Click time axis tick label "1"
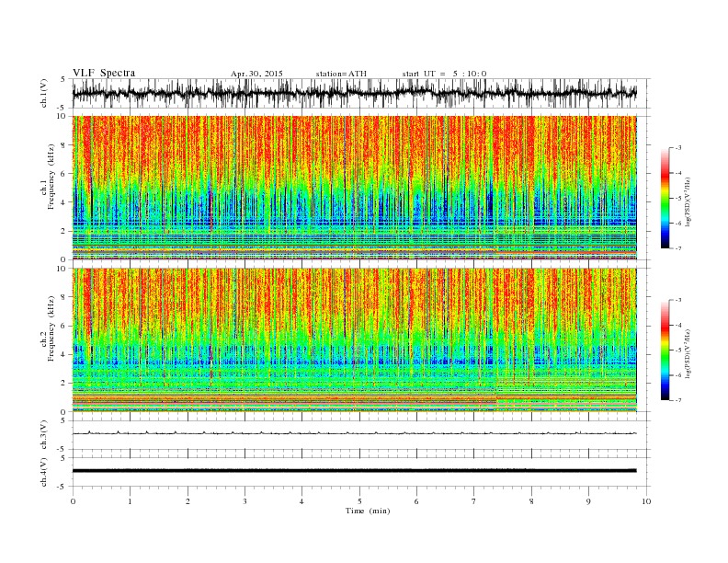 tap(130, 501)
